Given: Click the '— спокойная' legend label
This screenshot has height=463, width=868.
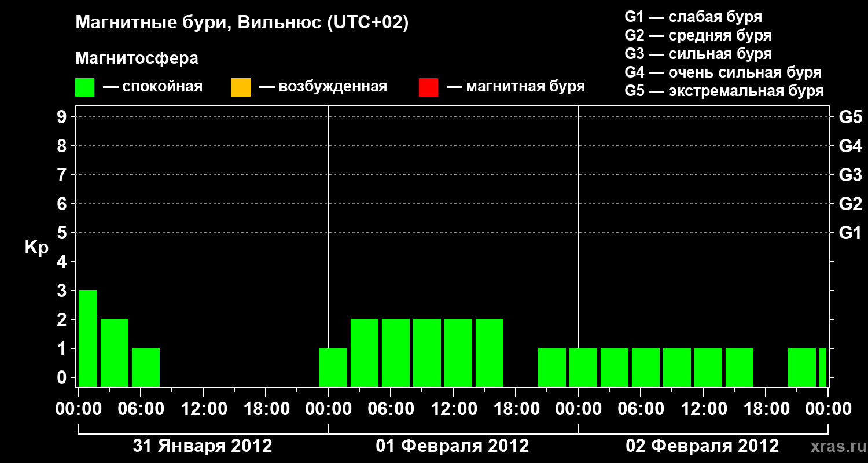Looking at the screenshot, I should (x=153, y=87).
